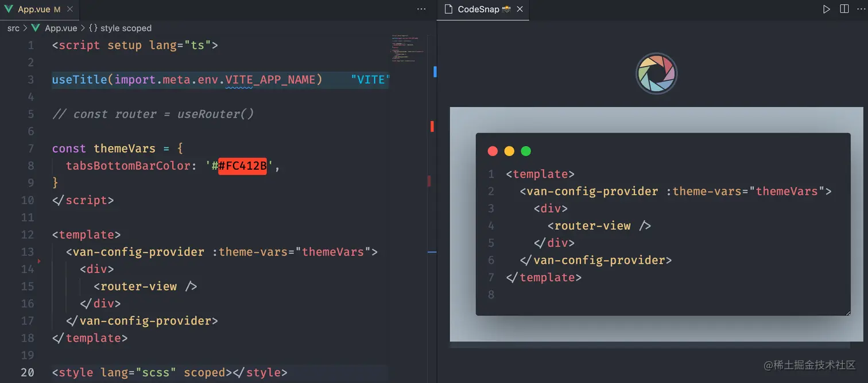Open the editor More Actions ellipsis menu
The width and height of the screenshot is (868, 383).
click(421, 9)
